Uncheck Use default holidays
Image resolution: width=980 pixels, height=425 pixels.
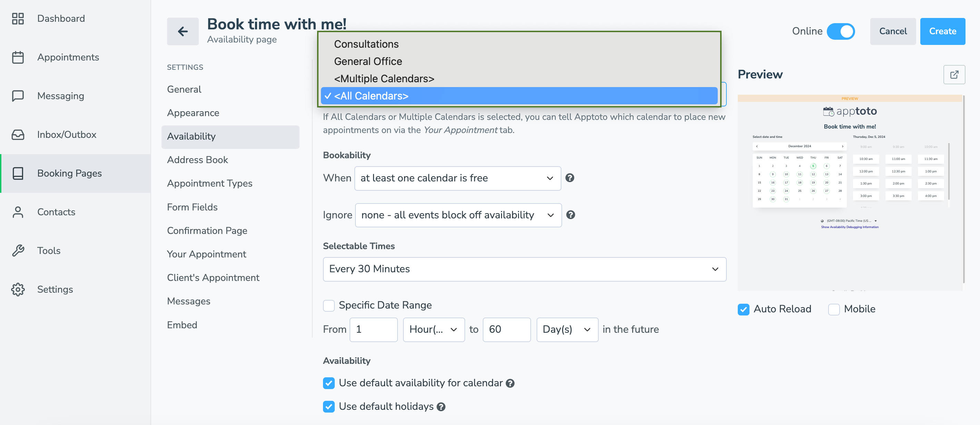(x=329, y=406)
